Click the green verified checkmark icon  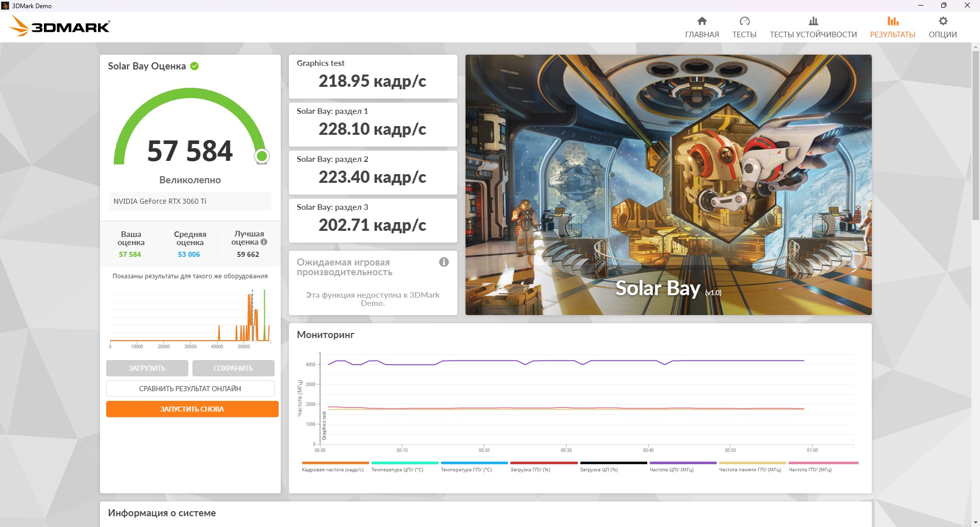coord(194,66)
